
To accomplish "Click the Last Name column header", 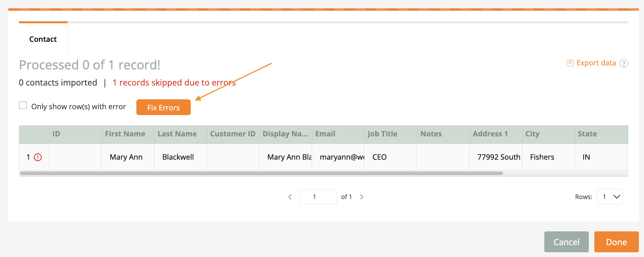I will (x=181, y=134).
